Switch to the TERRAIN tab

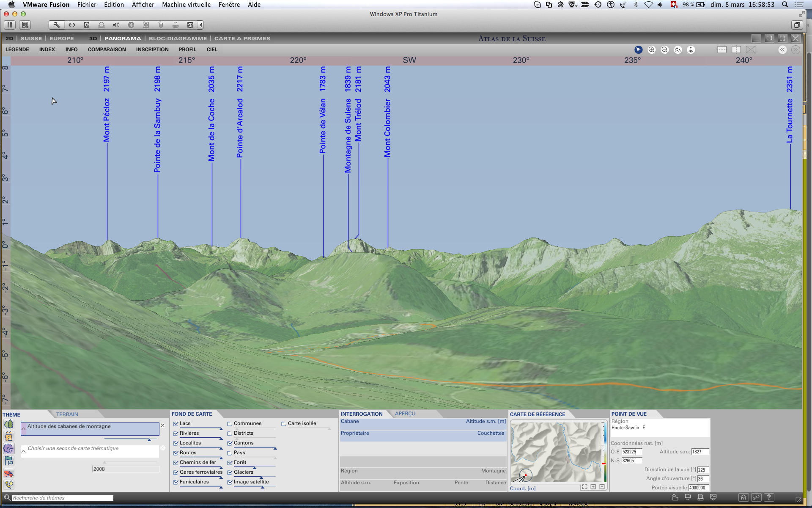tap(67, 414)
